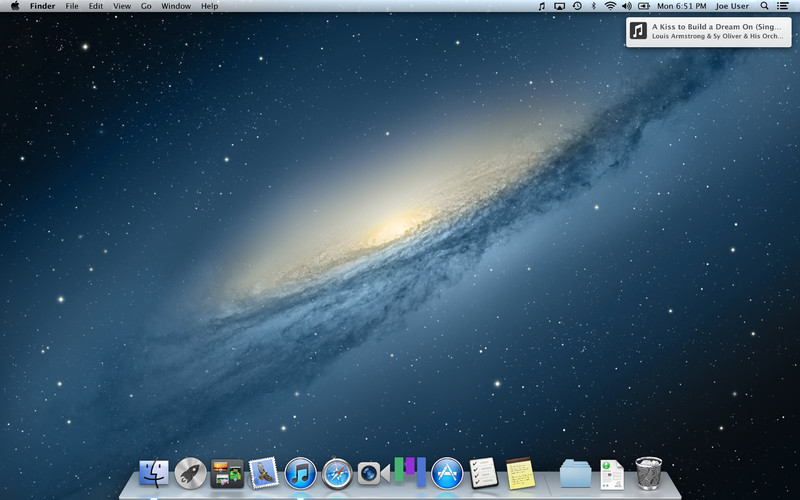Open the battery status menu
The width and height of the screenshot is (800, 500).
(644, 6)
